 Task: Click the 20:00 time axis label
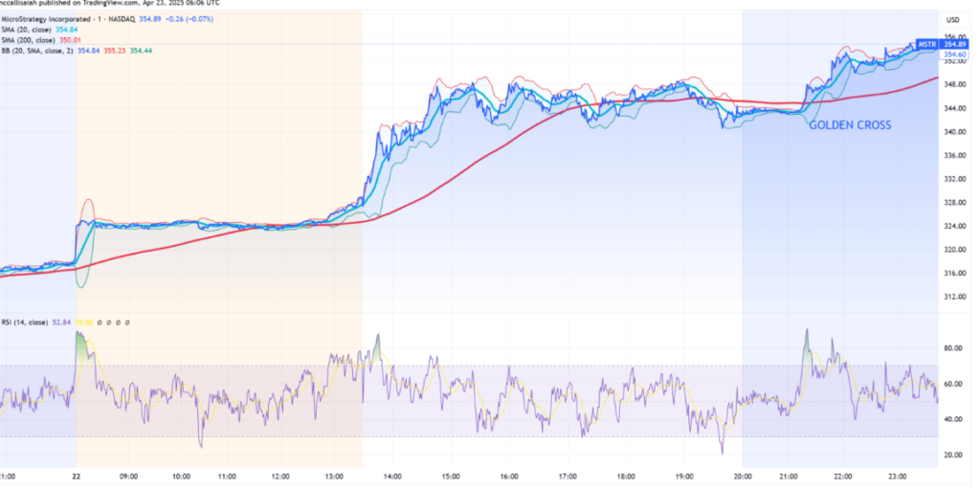[742, 477]
